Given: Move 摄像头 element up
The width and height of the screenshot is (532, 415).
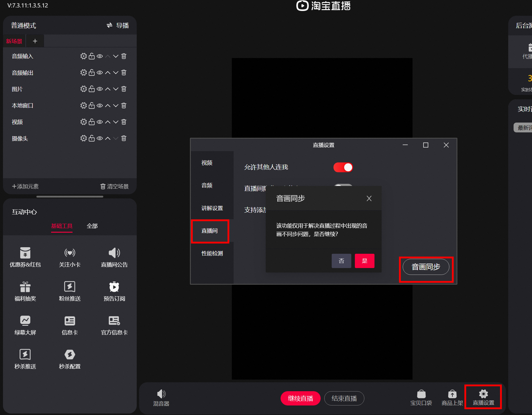Looking at the screenshot, I should click(x=108, y=138).
